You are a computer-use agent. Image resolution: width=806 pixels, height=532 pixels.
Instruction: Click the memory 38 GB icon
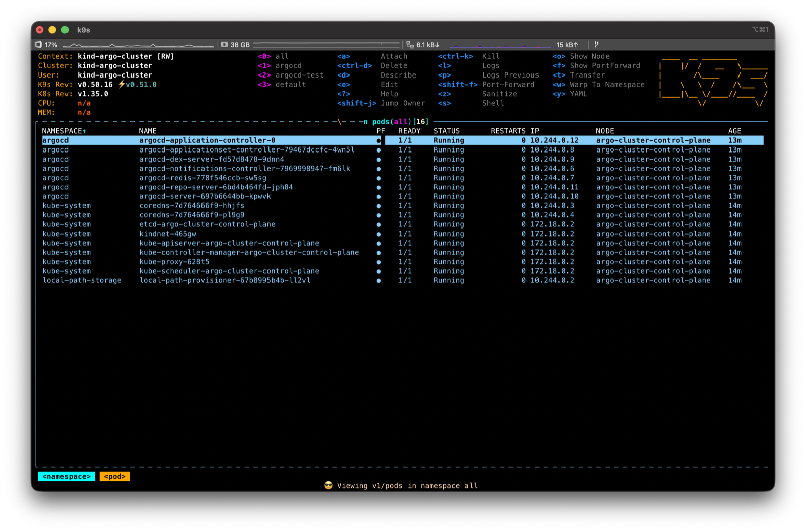[225, 45]
